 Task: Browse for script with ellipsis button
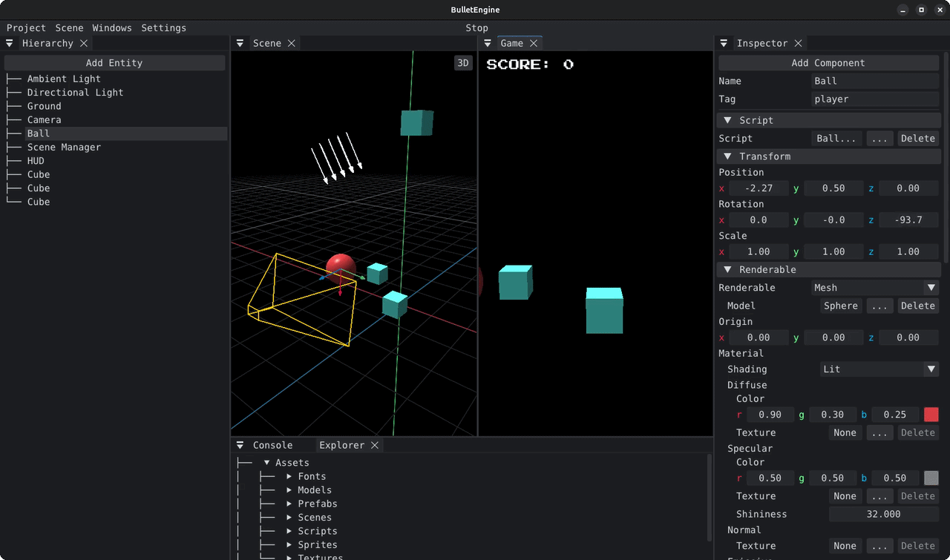pyautogui.click(x=880, y=139)
